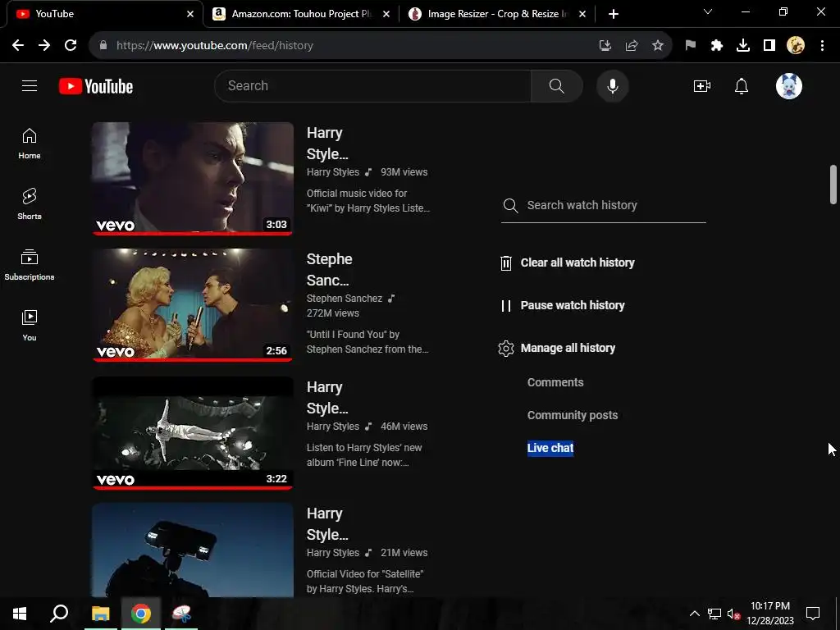Open the Community posts history link
This screenshot has height=630, width=840.
[x=572, y=415]
